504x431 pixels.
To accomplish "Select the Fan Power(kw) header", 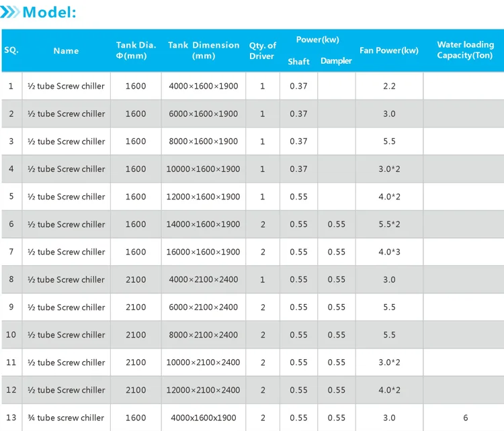I will [x=389, y=50].
